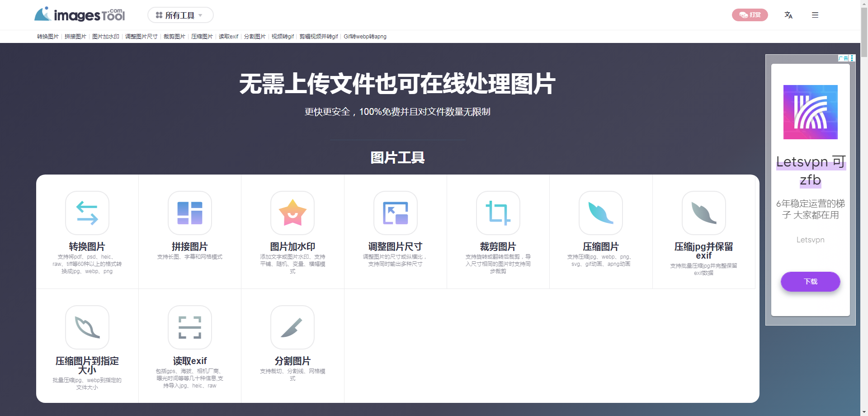Go to 调整图片尺寸 in the top nav

pos(142,37)
